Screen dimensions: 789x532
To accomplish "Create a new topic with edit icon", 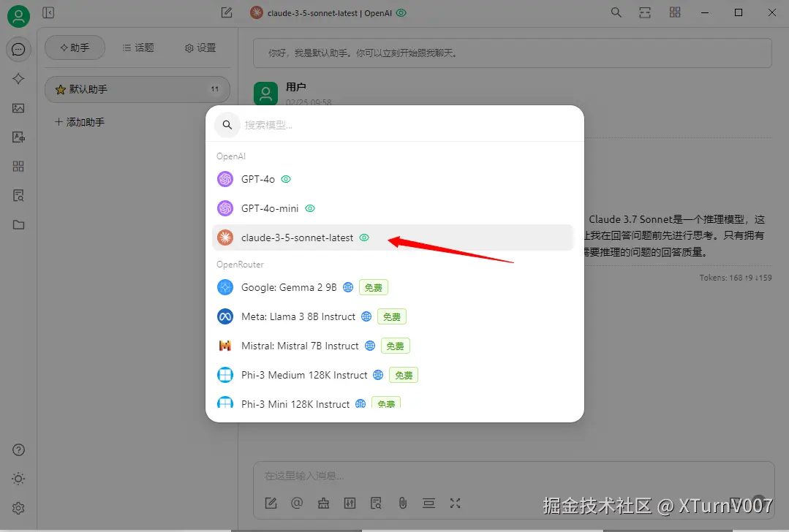I will (227, 12).
